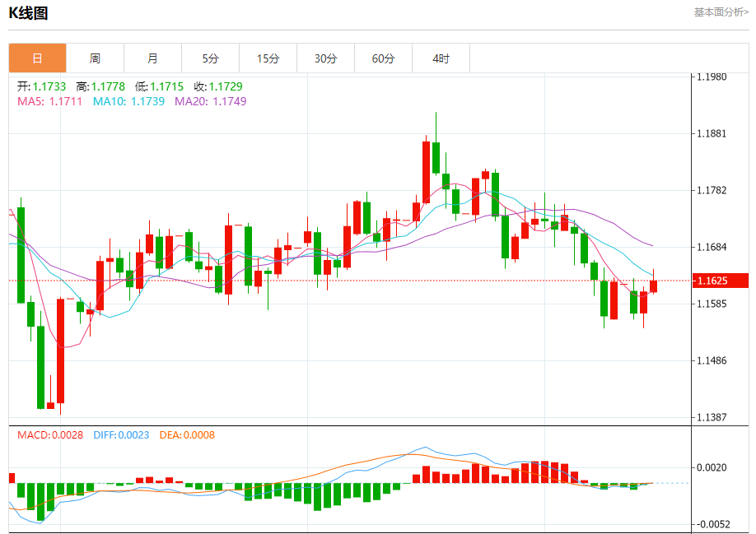The image size is (756, 534).
Task: Click the DEA:0.0008 indicator label
Action: (x=187, y=435)
